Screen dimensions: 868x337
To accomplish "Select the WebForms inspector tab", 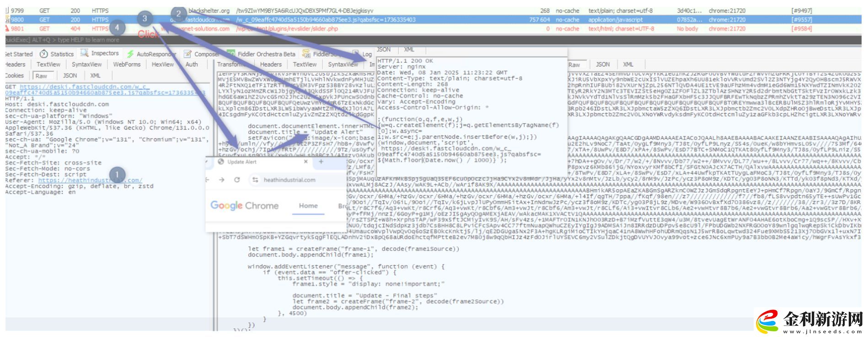I will 127,65.
